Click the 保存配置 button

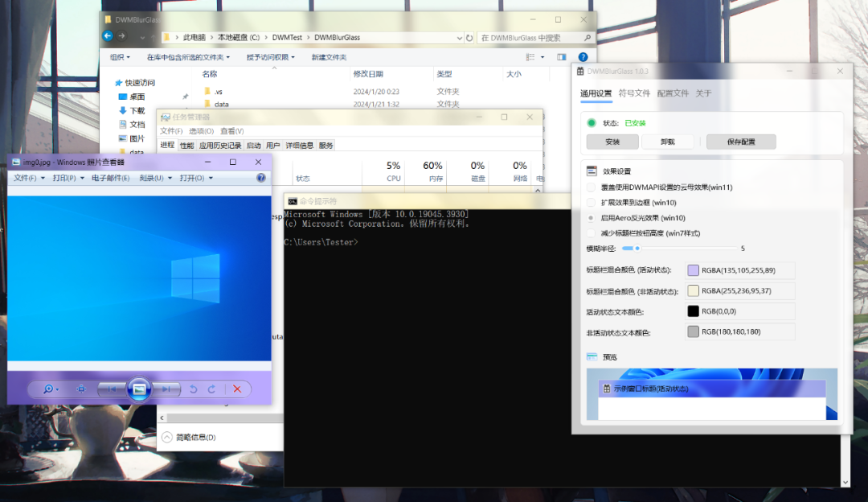click(x=740, y=142)
